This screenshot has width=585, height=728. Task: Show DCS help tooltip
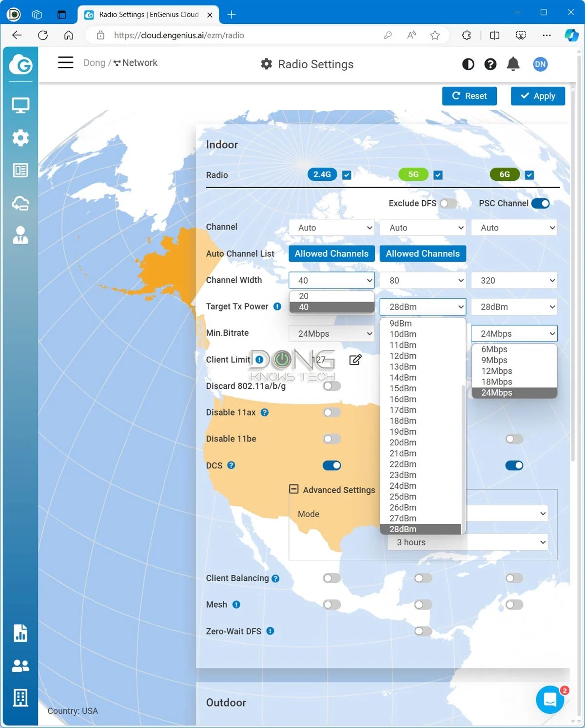coord(232,465)
